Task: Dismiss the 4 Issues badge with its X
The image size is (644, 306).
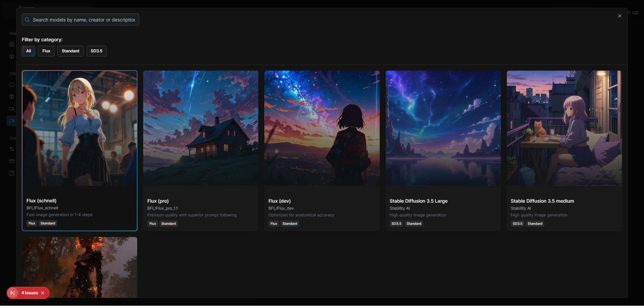Action: coord(43,293)
